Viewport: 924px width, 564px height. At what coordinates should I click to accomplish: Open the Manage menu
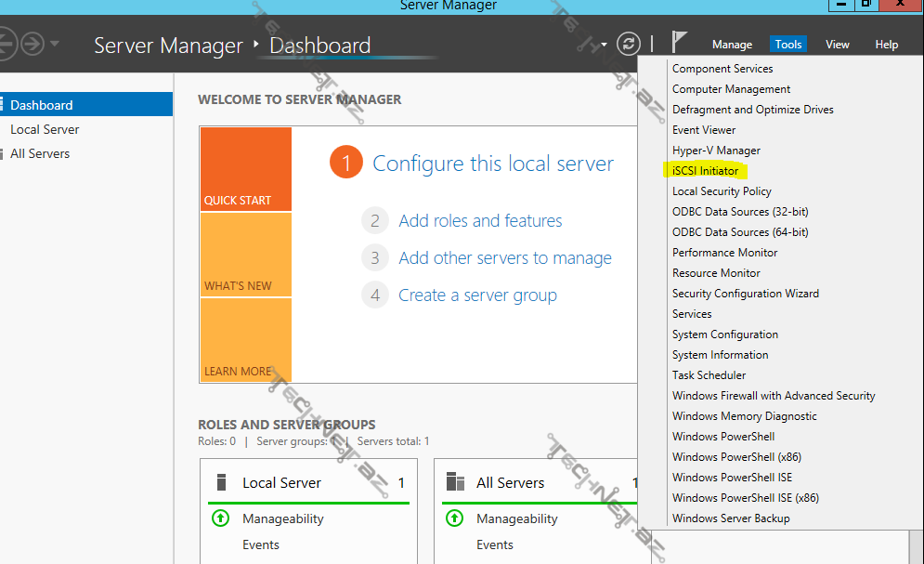coord(732,45)
